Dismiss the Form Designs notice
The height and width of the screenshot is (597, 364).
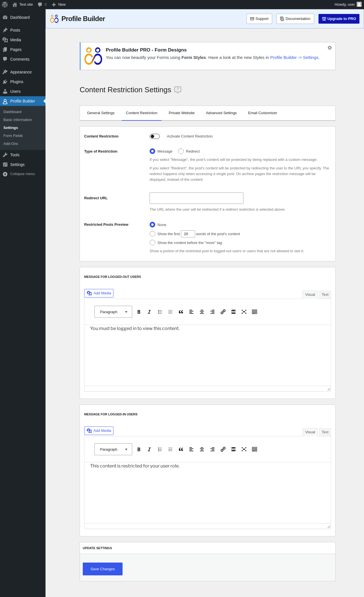330,48
